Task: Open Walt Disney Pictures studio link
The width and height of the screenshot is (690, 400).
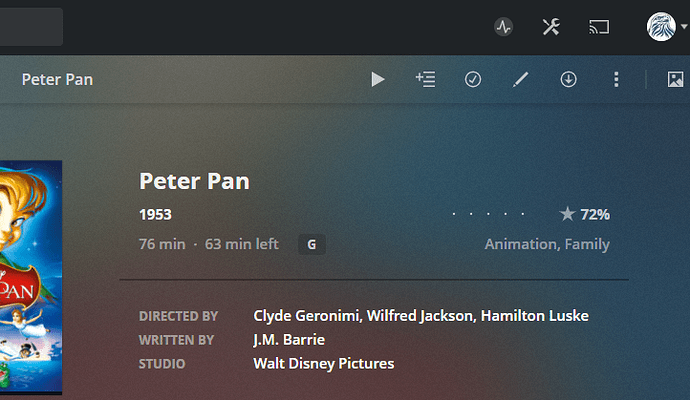Action: [x=324, y=364]
